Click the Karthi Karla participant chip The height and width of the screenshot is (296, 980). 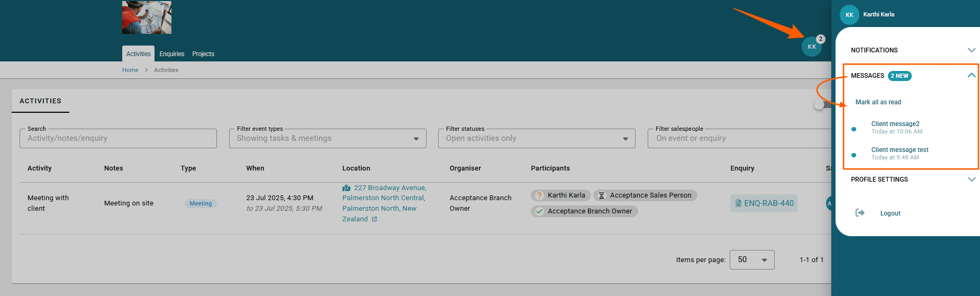(561, 195)
